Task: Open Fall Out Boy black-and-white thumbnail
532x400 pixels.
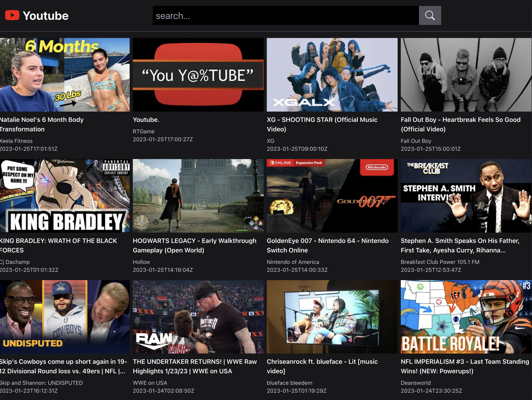Action: click(466, 75)
